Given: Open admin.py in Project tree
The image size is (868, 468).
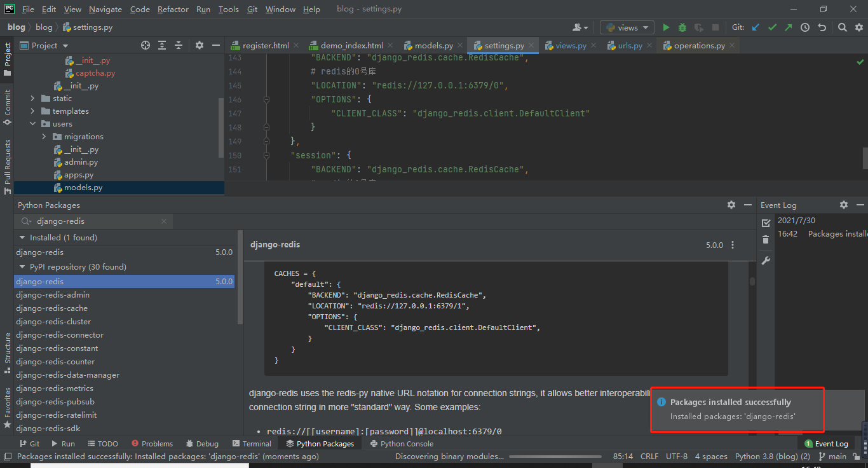Looking at the screenshot, I should tap(81, 162).
